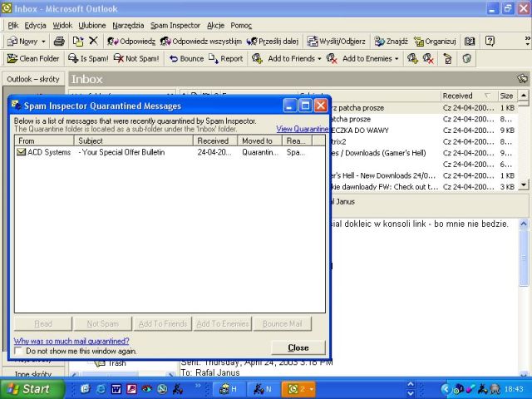Click the Help question mark icon
Viewport: 532px width, 399px height.
pyautogui.click(x=490, y=41)
